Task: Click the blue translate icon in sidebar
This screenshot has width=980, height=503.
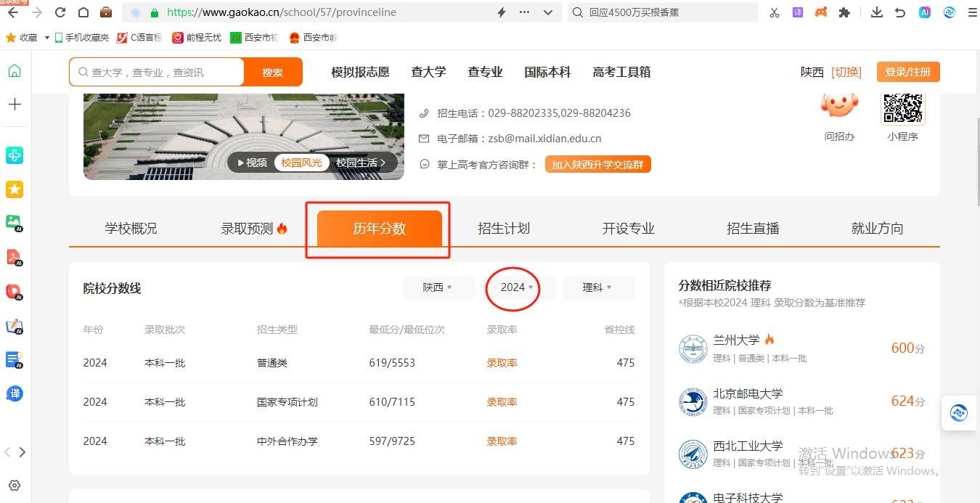Action: (x=15, y=393)
